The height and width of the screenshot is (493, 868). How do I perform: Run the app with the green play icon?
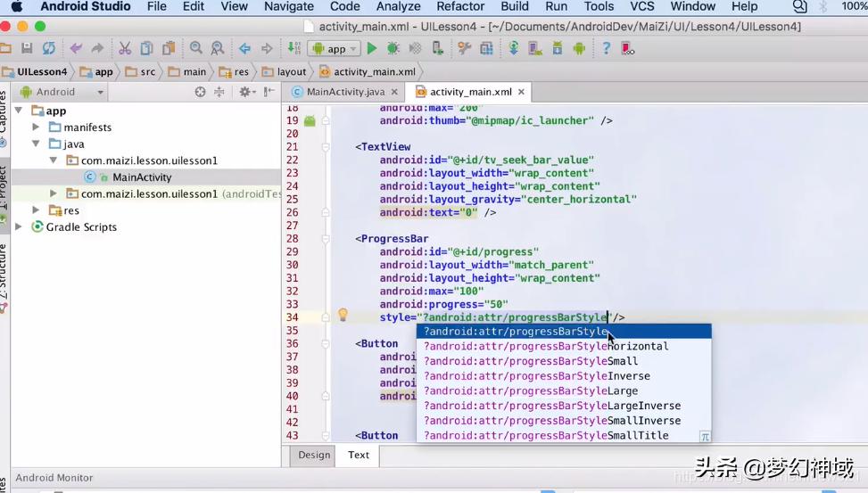372,48
